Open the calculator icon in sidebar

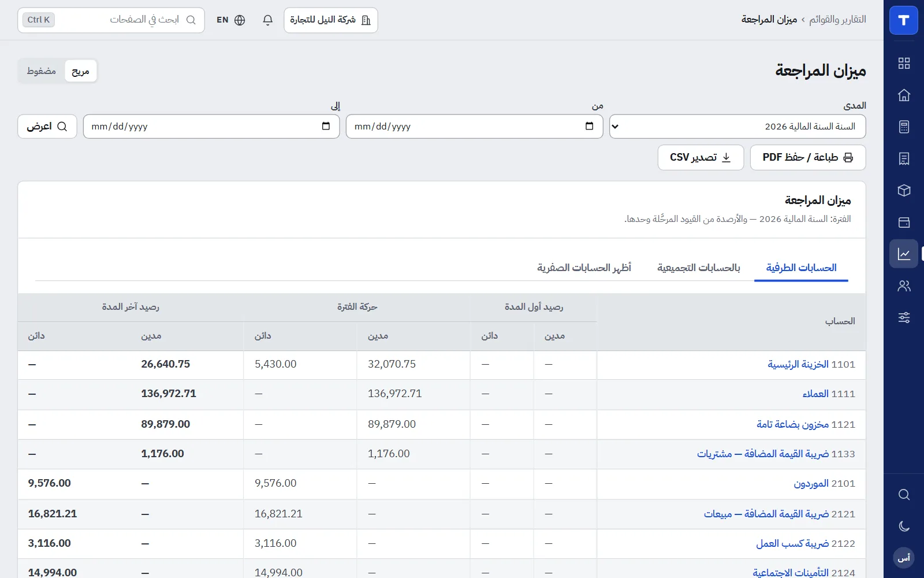904,127
